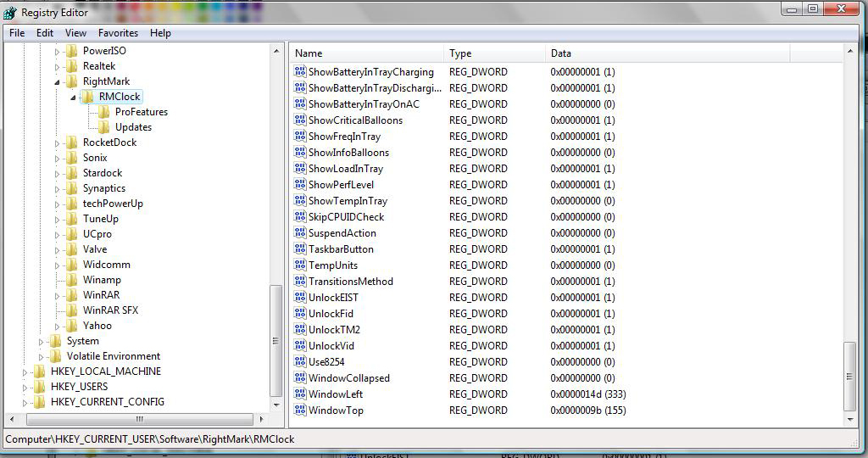Click the DWORD icon beside ShowFreqInTray

point(300,136)
